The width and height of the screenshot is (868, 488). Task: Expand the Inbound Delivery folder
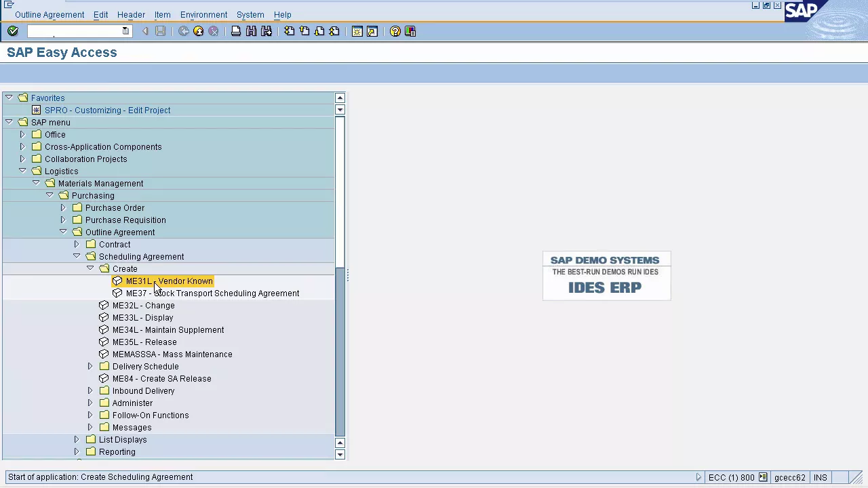[x=90, y=390]
